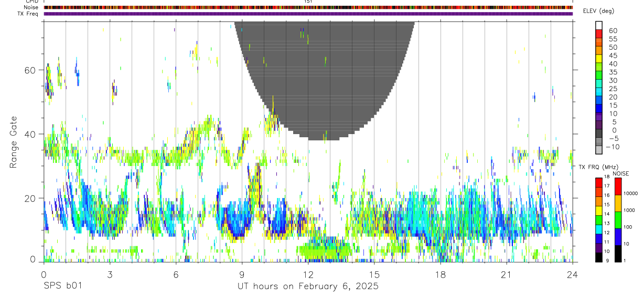Click the '17' label on the TX FRQ scale
Image resolution: width=644 pixels, height=297 pixels.
[x=607, y=186]
